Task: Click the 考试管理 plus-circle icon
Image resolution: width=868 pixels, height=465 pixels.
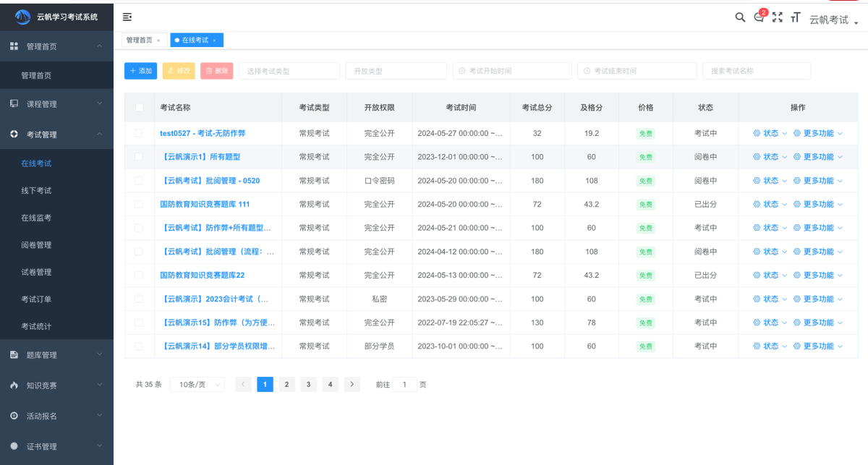Action: (14, 134)
